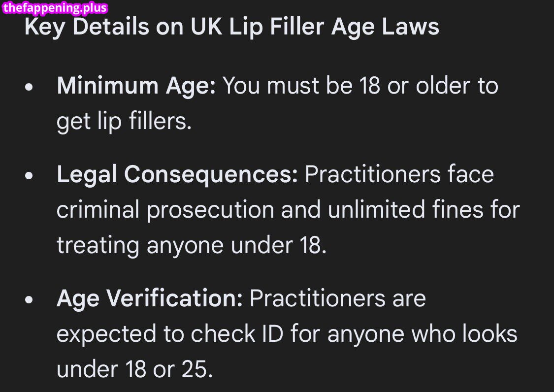Click the bullet dot beside Minimum Age

tap(30, 87)
